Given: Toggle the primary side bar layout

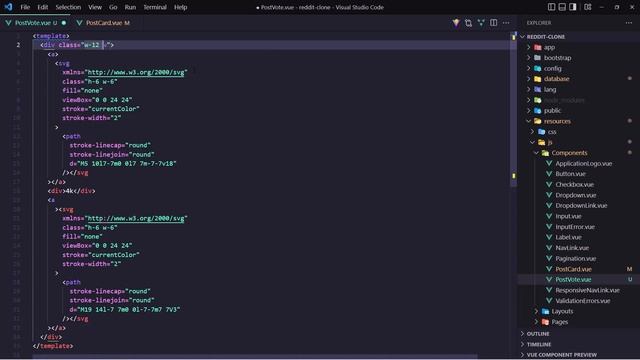Looking at the screenshot, I should pos(551,7).
